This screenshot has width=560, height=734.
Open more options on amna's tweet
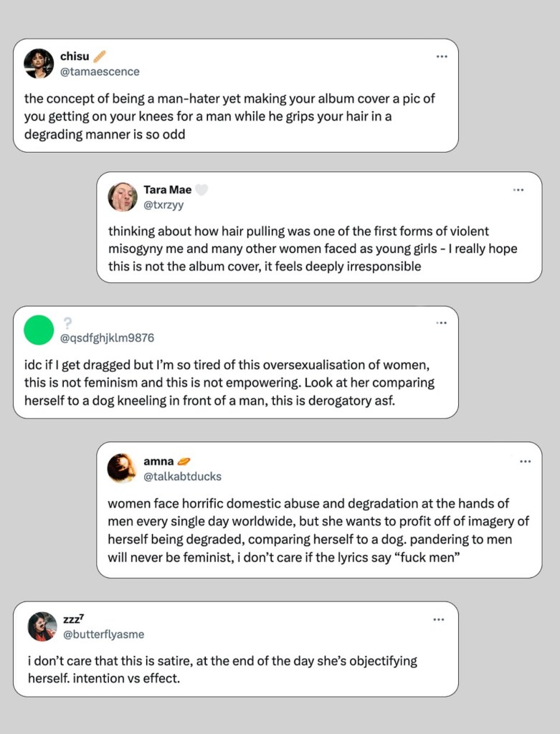tap(525, 461)
